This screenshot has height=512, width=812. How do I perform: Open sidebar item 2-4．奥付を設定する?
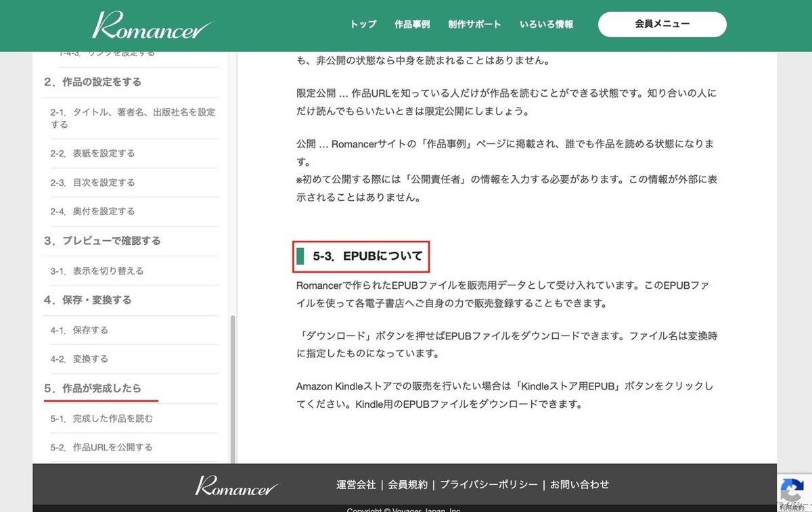pyautogui.click(x=93, y=212)
